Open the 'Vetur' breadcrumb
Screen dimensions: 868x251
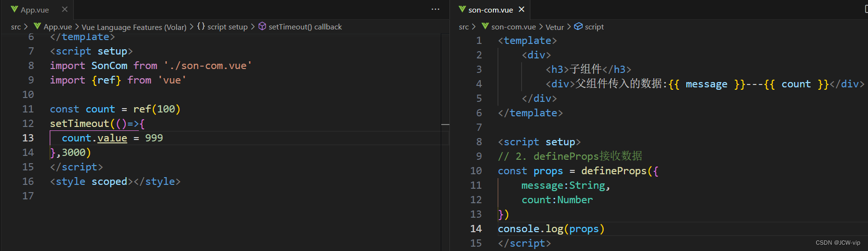coord(555,27)
